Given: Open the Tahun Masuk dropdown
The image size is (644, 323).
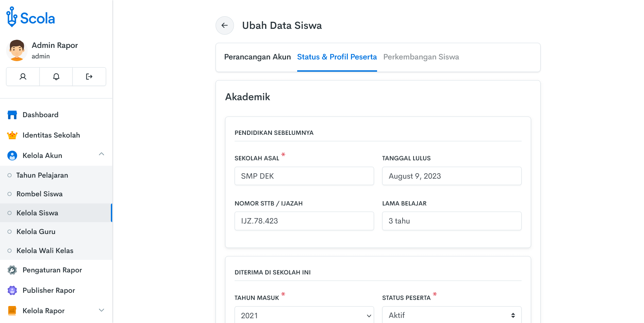Looking at the screenshot, I should pyautogui.click(x=304, y=316).
